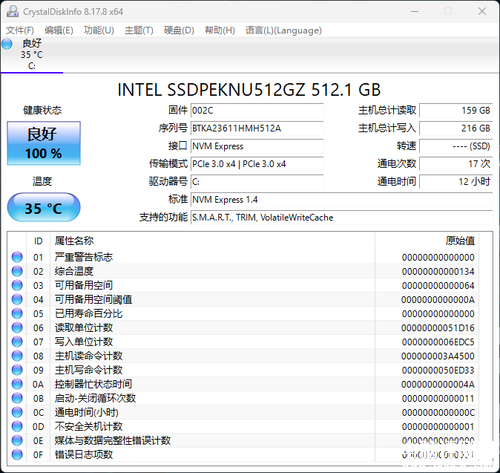Open the 语言(L)(Language) menu
This screenshot has height=473, width=500.
pyautogui.click(x=284, y=30)
